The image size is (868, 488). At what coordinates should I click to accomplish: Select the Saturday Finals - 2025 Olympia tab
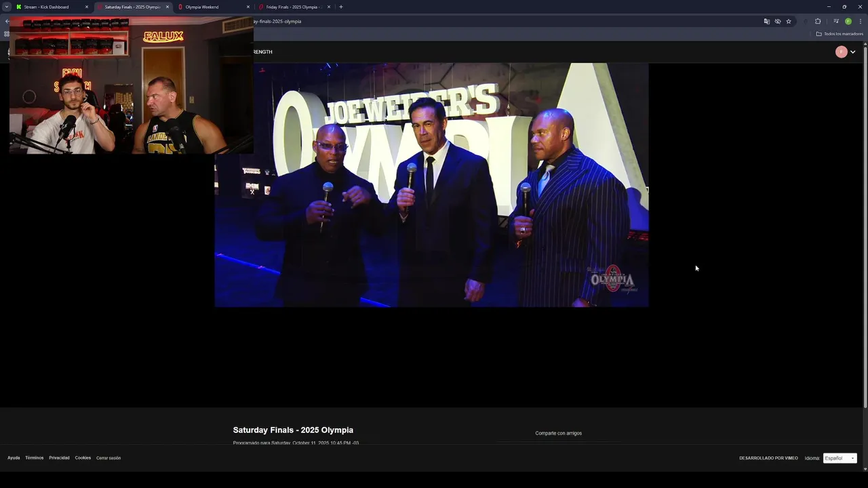(x=132, y=7)
